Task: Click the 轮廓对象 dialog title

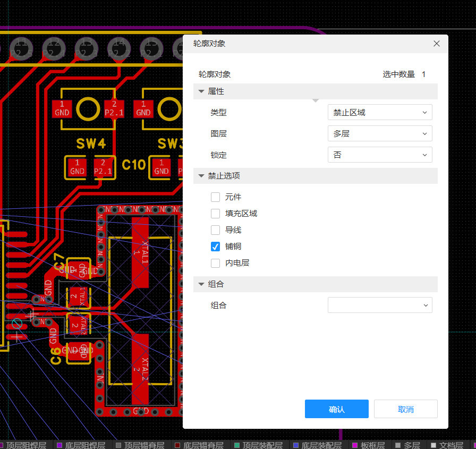Action: pos(209,44)
